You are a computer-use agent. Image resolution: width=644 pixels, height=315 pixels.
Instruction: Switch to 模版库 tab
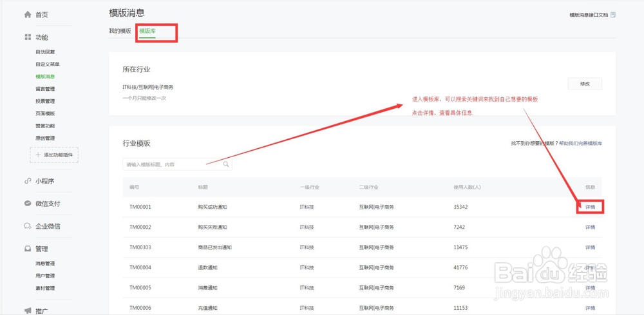[147, 31]
